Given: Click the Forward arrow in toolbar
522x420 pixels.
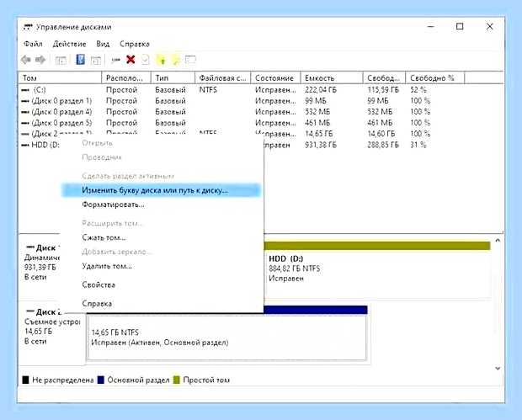Looking at the screenshot, I should [40, 60].
